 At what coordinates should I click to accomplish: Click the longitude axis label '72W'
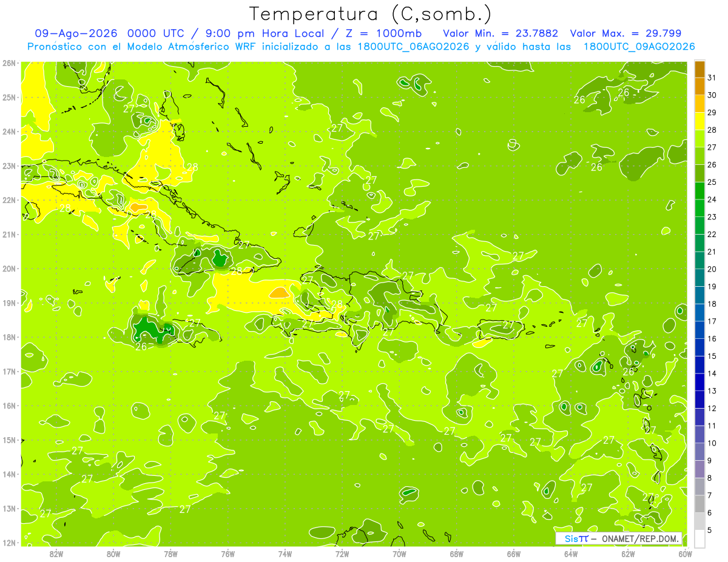coord(342,554)
